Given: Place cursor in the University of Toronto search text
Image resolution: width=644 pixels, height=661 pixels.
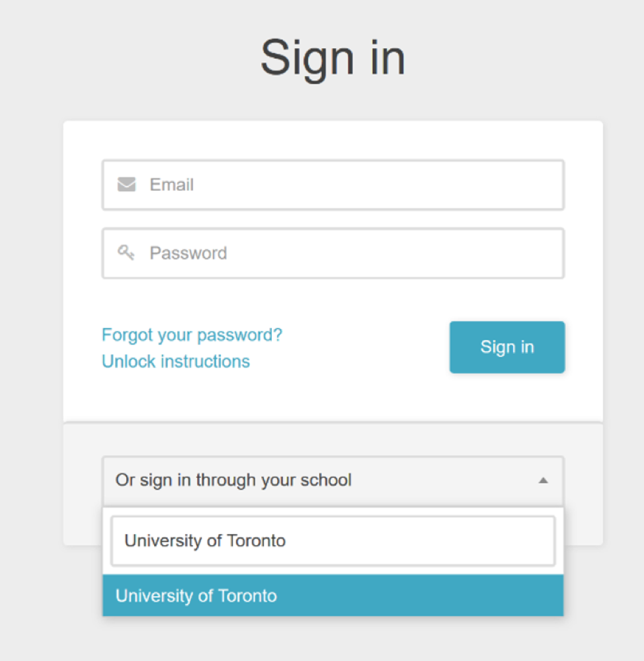Looking at the screenshot, I should tap(205, 541).
